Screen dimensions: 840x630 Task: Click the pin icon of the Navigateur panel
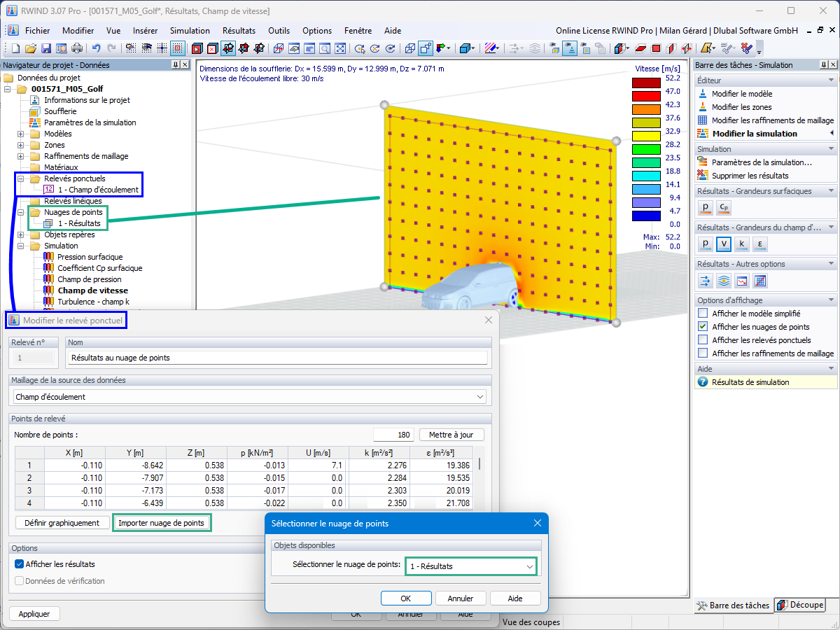tap(175, 64)
